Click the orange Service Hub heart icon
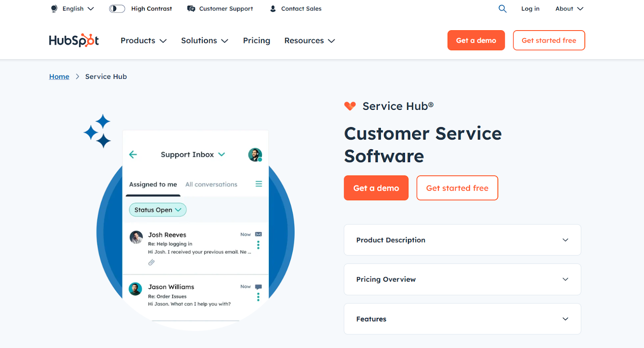The width and height of the screenshot is (644, 348). [x=350, y=106]
